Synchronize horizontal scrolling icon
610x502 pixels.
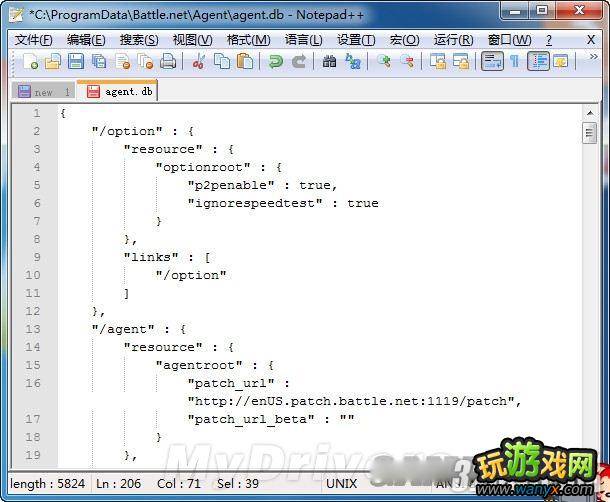[461, 61]
